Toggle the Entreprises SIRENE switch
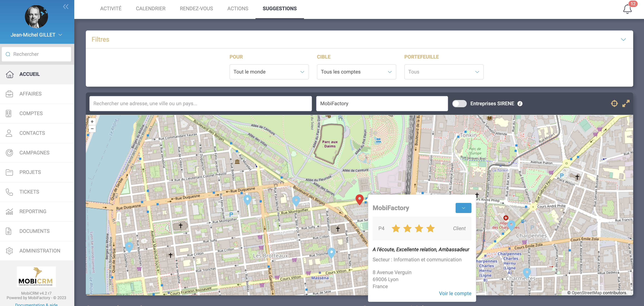 pyautogui.click(x=459, y=104)
